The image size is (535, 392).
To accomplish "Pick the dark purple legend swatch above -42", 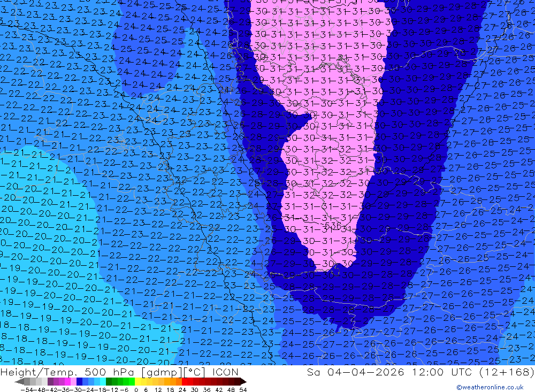I will pyautogui.click(x=50, y=381).
